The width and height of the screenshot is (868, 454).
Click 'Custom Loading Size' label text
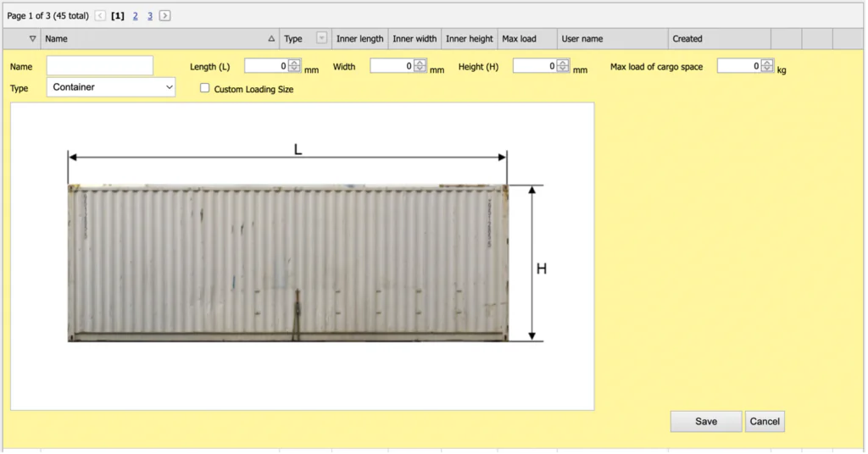253,89
